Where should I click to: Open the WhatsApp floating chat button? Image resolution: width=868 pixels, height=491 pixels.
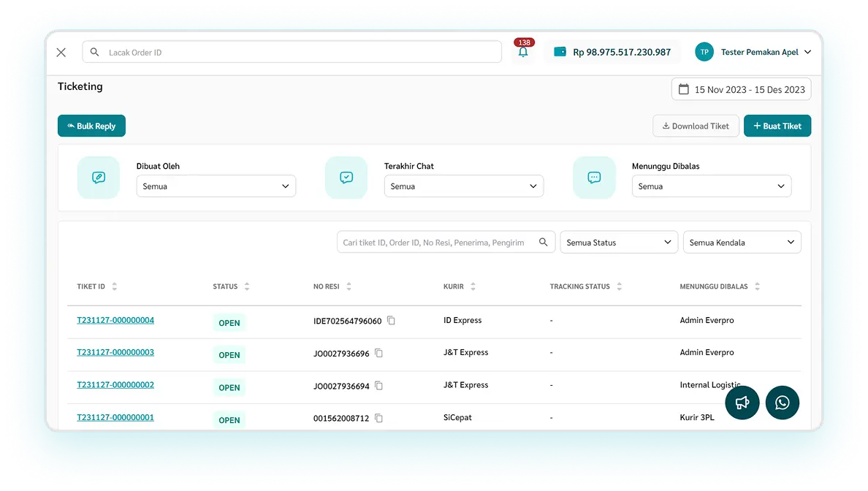(x=782, y=403)
